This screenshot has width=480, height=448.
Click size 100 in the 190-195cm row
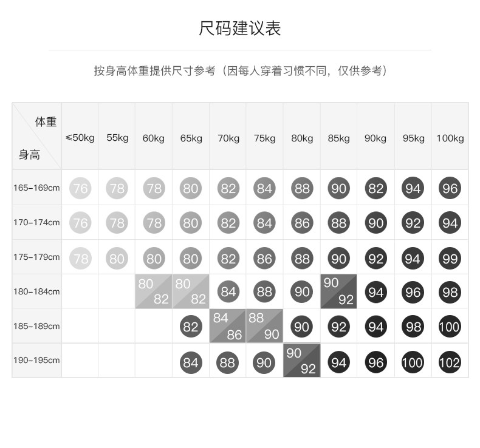click(x=413, y=362)
